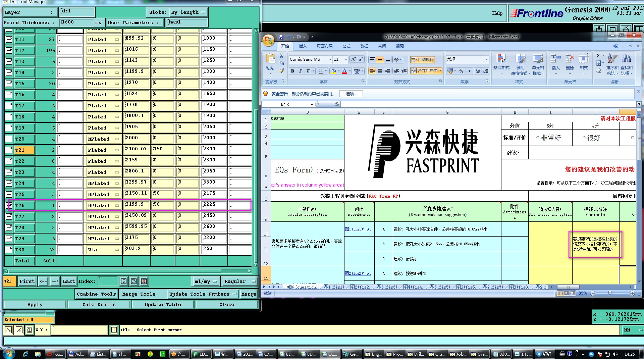The width and height of the screenshot is (644, 359).
Task: Toggle italic formatting in Excel
Action: tap(300, 71)
